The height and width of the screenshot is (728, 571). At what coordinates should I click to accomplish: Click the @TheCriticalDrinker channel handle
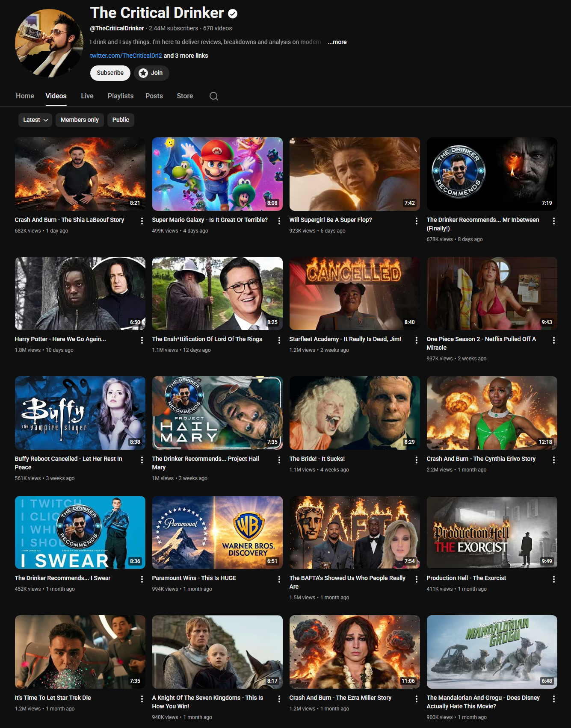pos(117,28)
